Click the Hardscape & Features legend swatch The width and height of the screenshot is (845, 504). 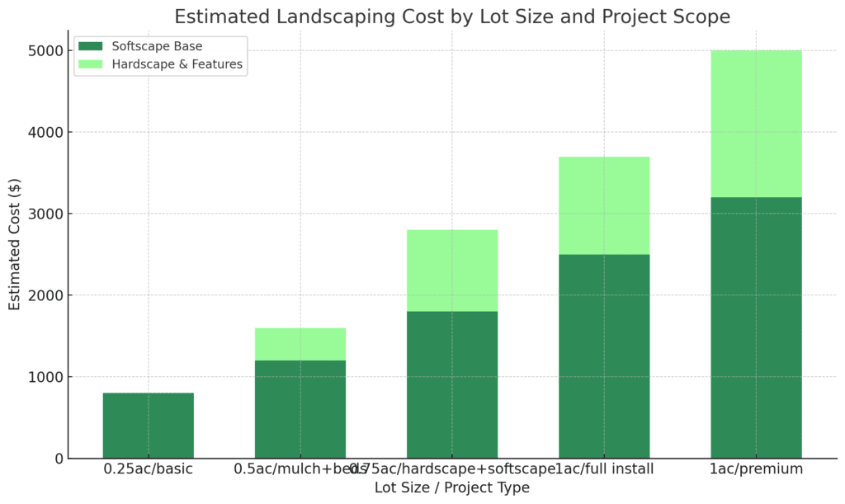click(93, 64)
